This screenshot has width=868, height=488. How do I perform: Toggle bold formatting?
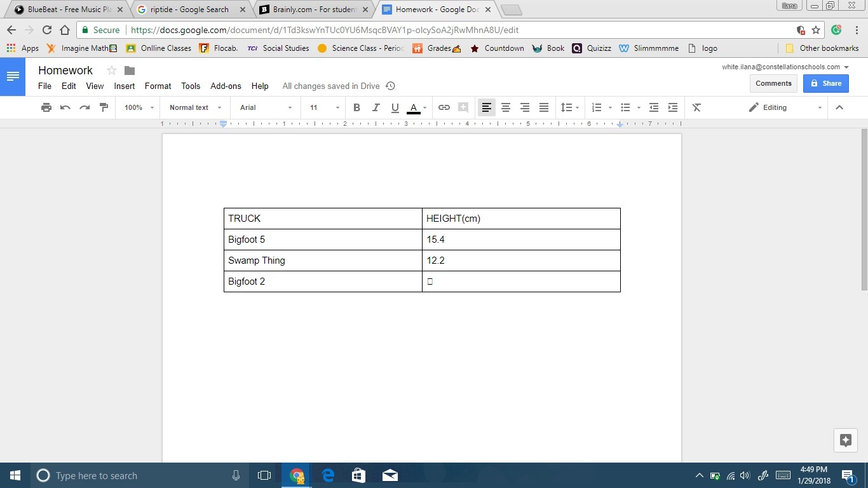(x=356, y=107)
